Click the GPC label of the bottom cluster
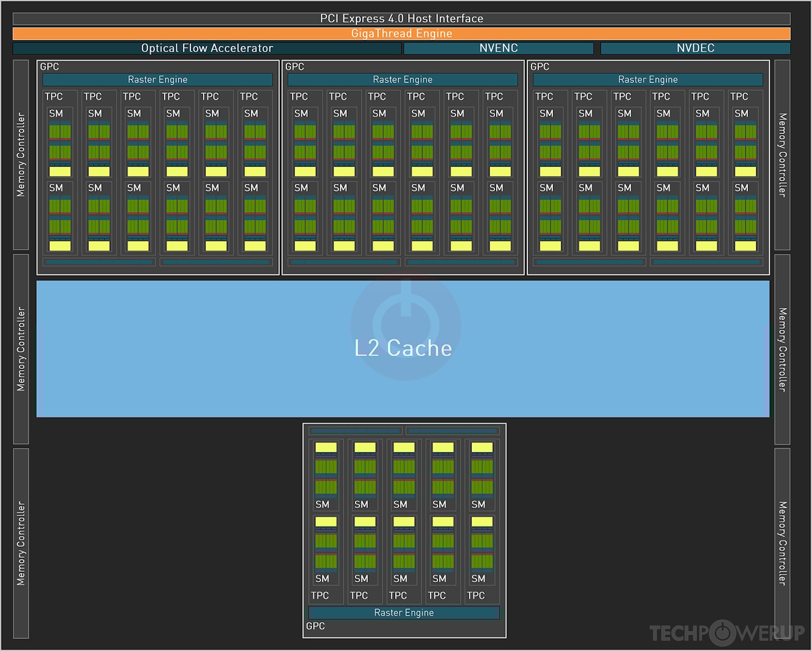The image size is (812, 651). (315, 626)
